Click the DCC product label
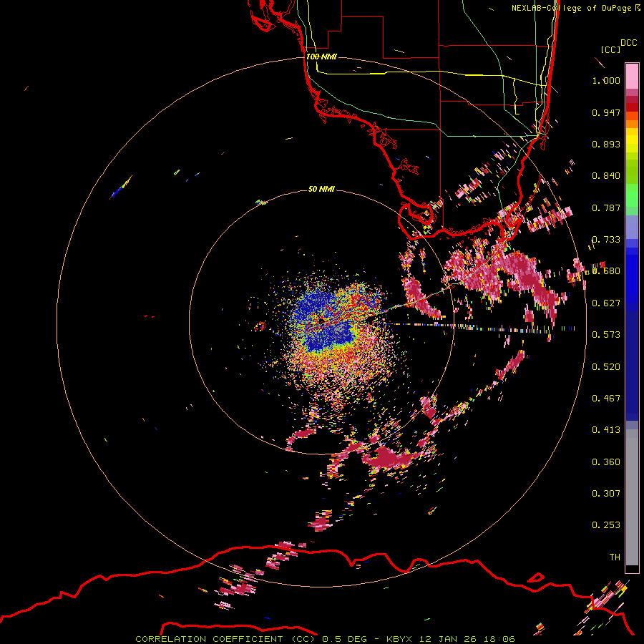Viewport: 644px width, 644px height. (628, 43)
